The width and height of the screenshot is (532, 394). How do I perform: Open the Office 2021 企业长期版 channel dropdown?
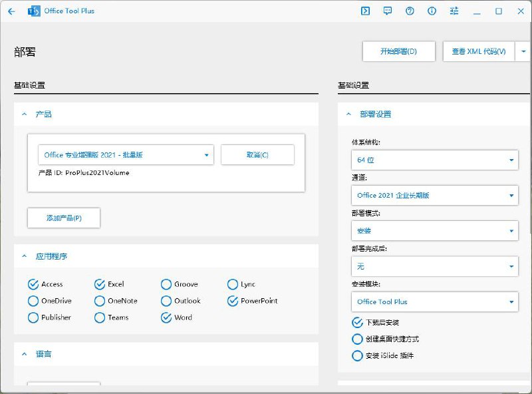(x=435, y=195)
